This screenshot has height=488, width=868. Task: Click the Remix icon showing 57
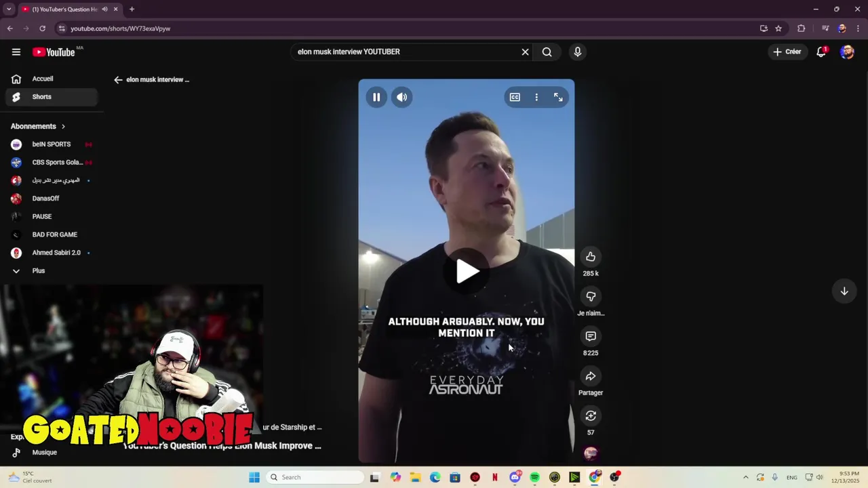(x=591, y=415)
